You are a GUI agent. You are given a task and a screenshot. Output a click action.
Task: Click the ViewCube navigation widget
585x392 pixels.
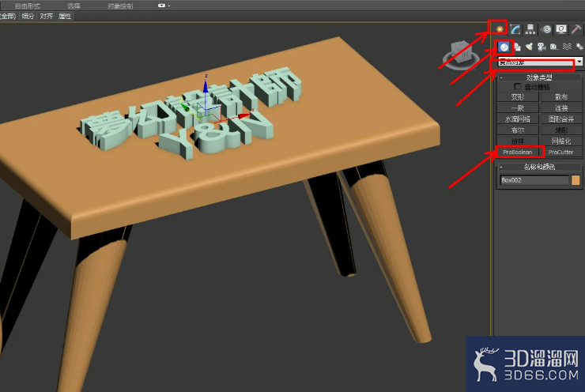coord(461,55)
